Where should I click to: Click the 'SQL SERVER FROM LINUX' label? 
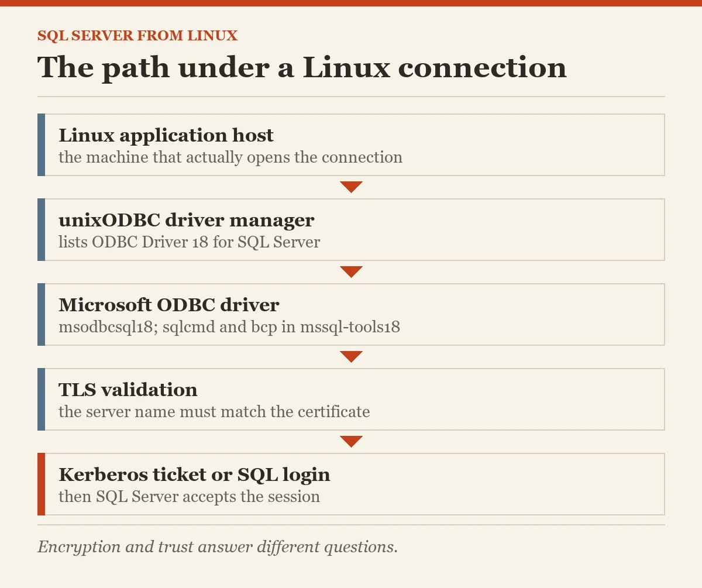coord(137,36)
